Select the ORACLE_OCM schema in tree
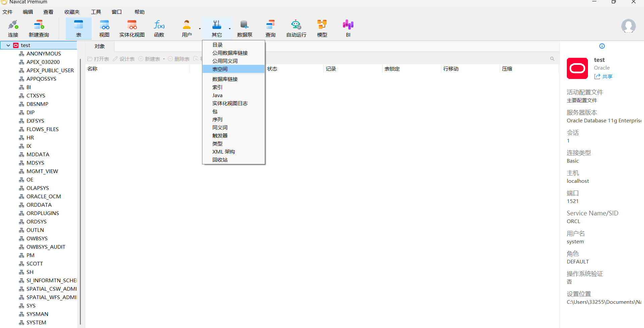 (44, 197)
